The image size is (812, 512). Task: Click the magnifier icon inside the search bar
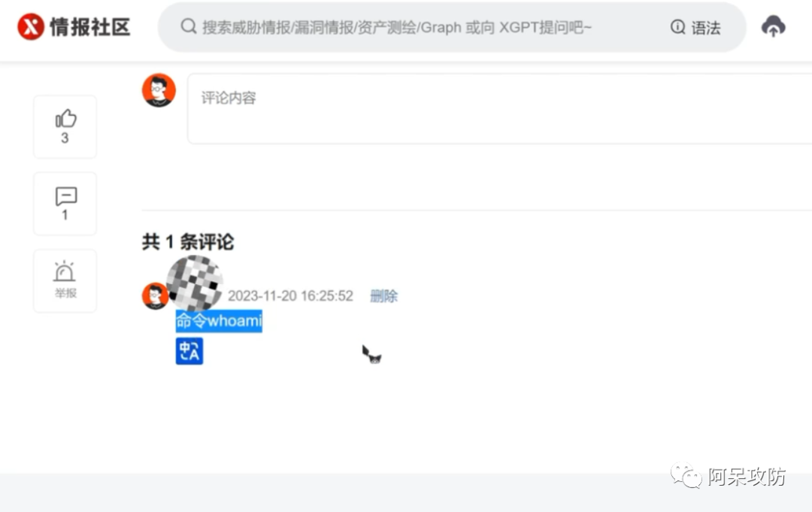pyautogui.click(x=186, y=27)
